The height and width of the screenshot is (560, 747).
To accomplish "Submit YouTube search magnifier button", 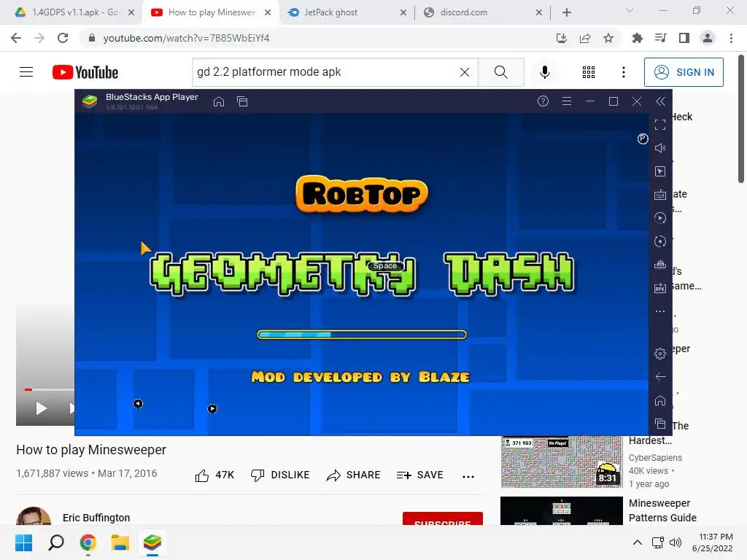I will point(501,72).
